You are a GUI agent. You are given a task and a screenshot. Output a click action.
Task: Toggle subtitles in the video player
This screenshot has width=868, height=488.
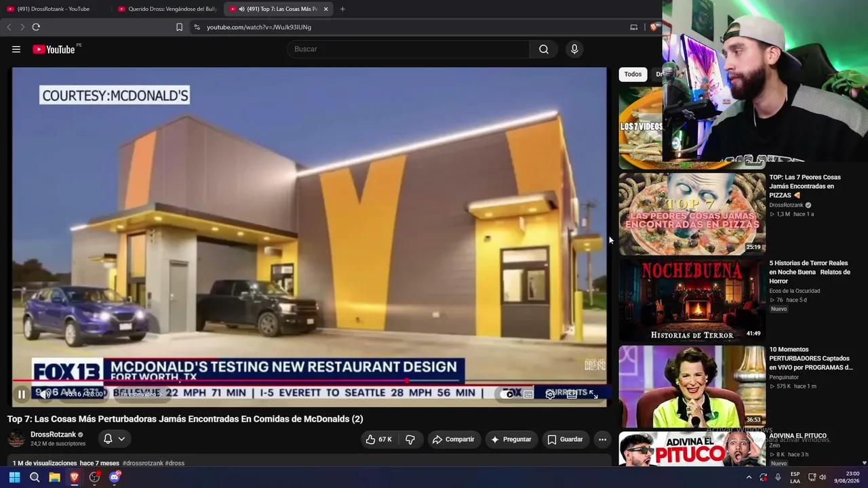528,394
